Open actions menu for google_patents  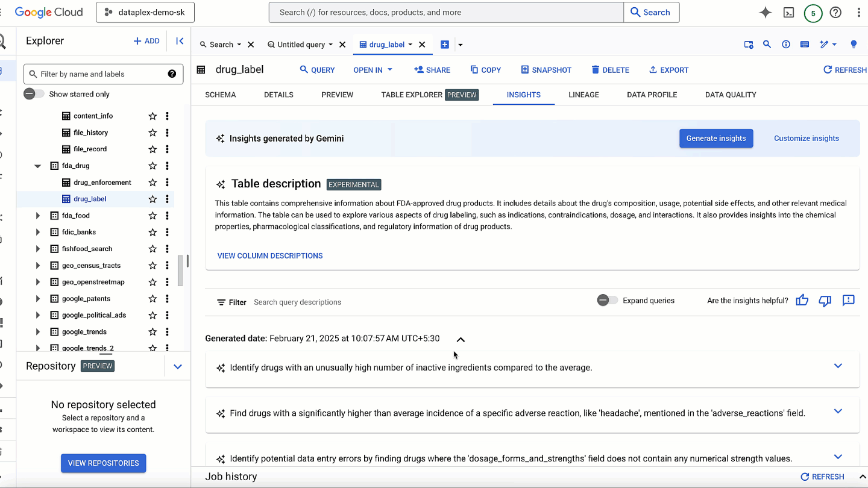168,298
